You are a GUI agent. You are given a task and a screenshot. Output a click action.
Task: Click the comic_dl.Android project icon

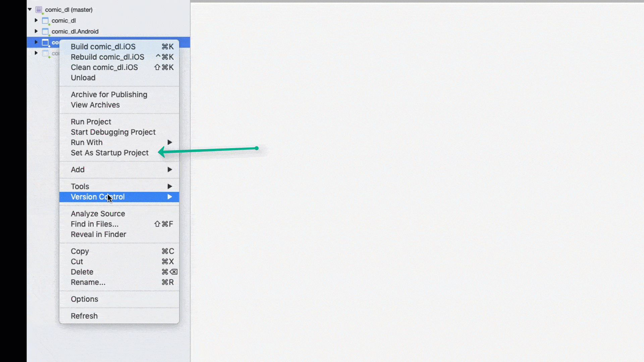click(x=45, y=32)
